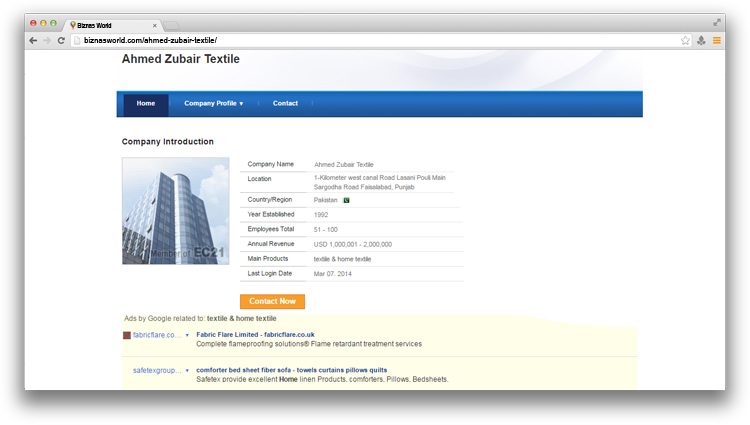750x425 pixels.
Task: Bookmark page with the star icon
Action: [685, 41]
